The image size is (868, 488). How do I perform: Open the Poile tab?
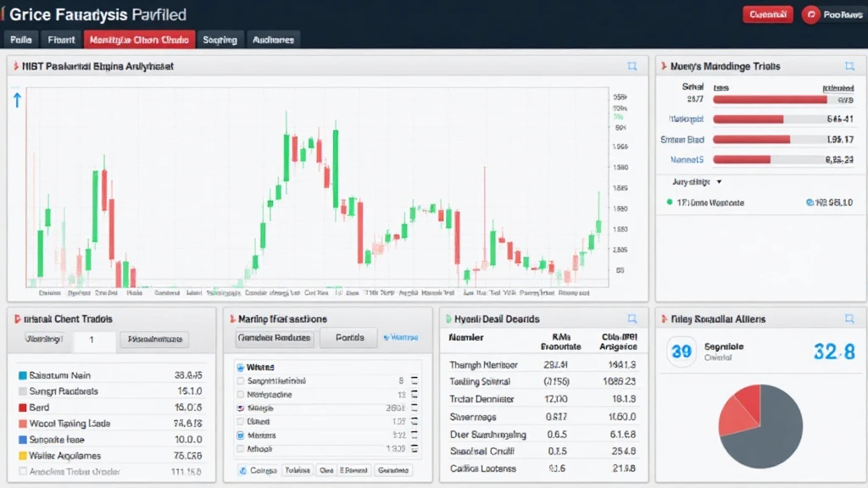point(21,40)
